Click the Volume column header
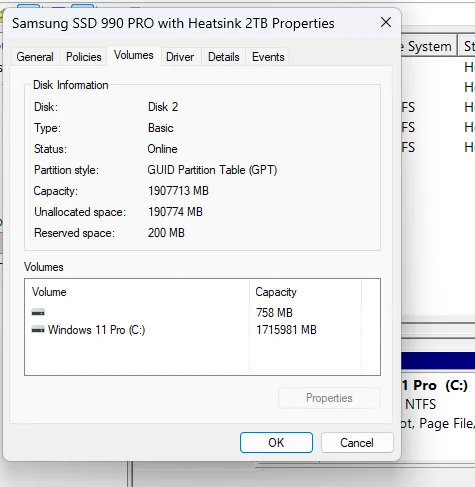 coord(137,292)
